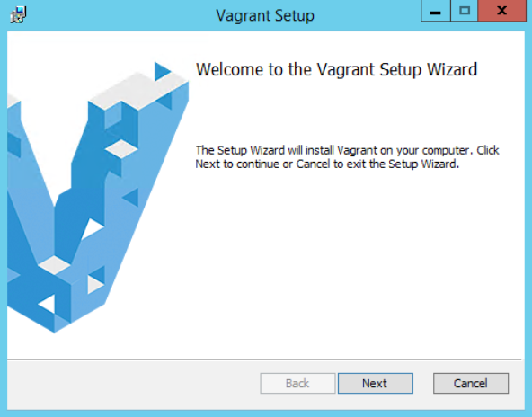Open the installer icon system menu
Screen dimensions: 532x417
pos(18,15)
